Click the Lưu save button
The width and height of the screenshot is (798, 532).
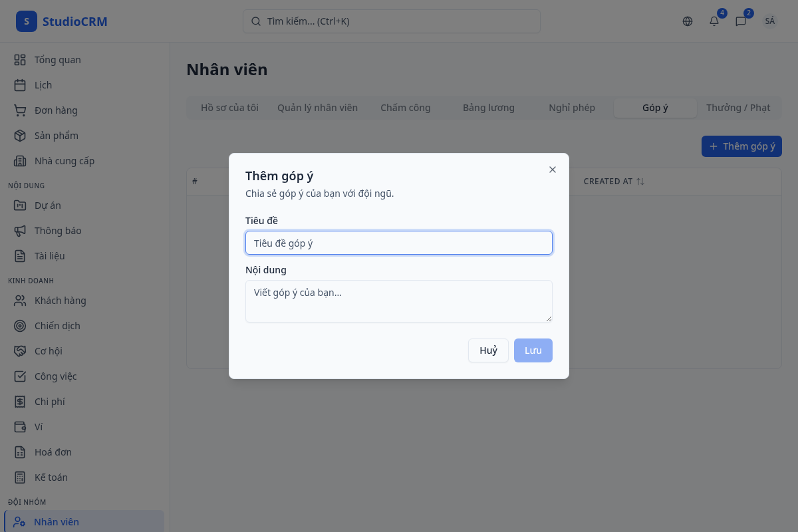[533, 350]
